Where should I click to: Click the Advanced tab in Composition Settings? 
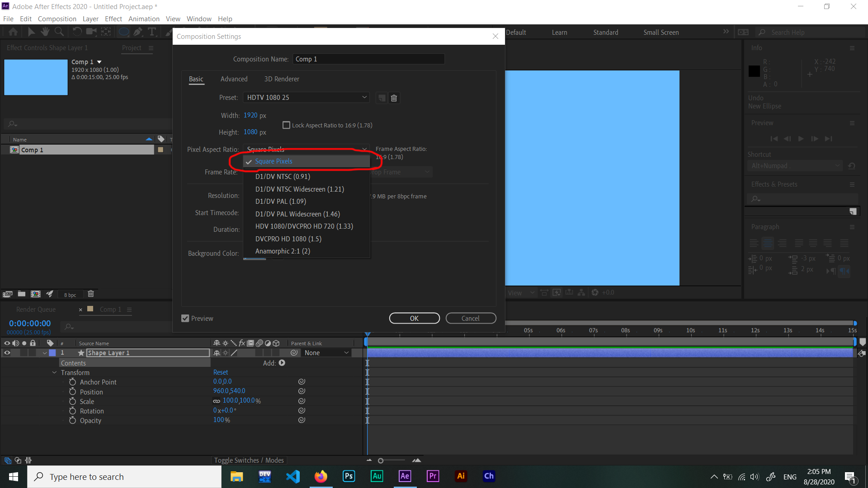click(234, 79)
